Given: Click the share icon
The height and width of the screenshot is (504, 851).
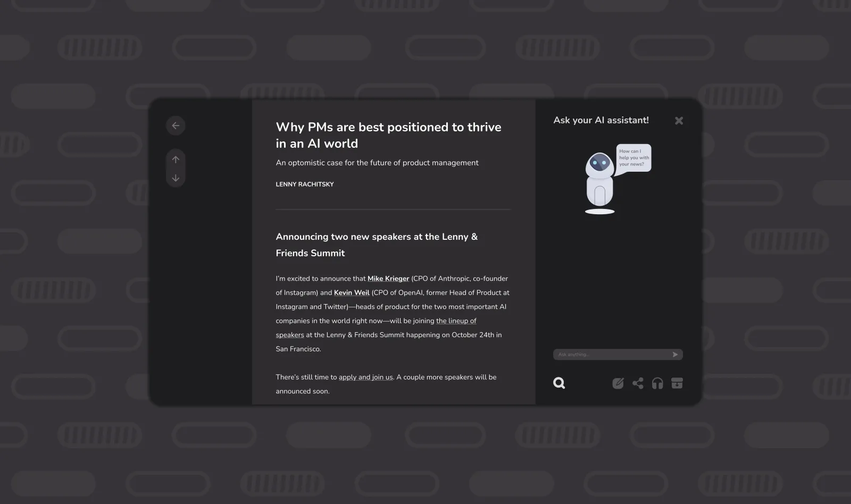Looking at the screenshot, I should [x=638, y=383].
